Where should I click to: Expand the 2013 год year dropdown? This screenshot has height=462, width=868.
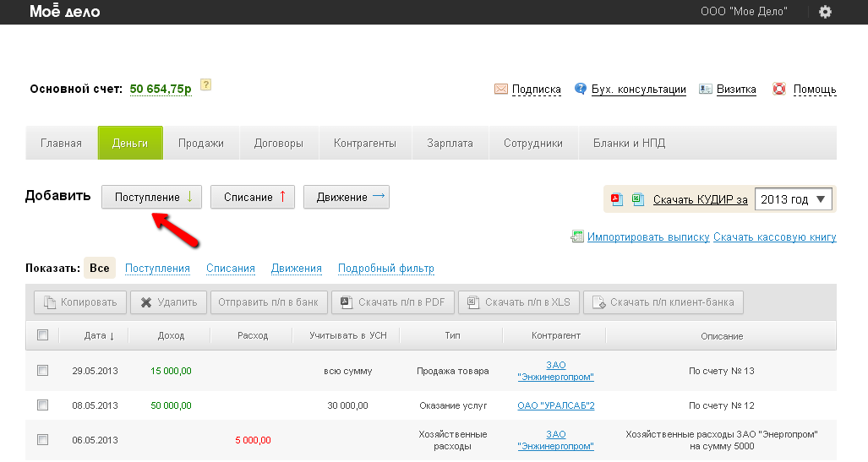click(793, 199)
